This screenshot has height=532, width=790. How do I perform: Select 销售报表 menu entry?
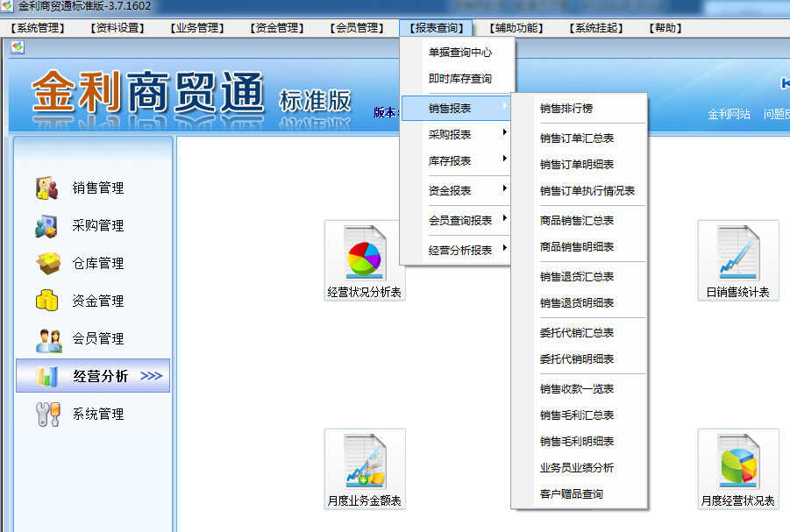point(456,109)
